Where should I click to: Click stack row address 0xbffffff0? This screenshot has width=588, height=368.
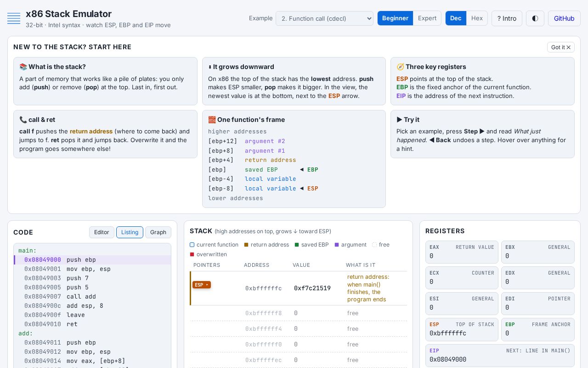coord(264,345)
